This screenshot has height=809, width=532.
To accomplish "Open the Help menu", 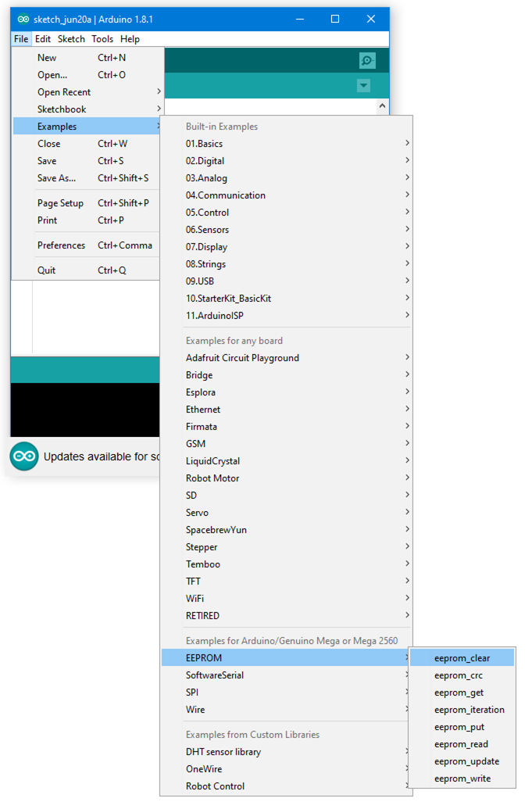I will 130,39.
